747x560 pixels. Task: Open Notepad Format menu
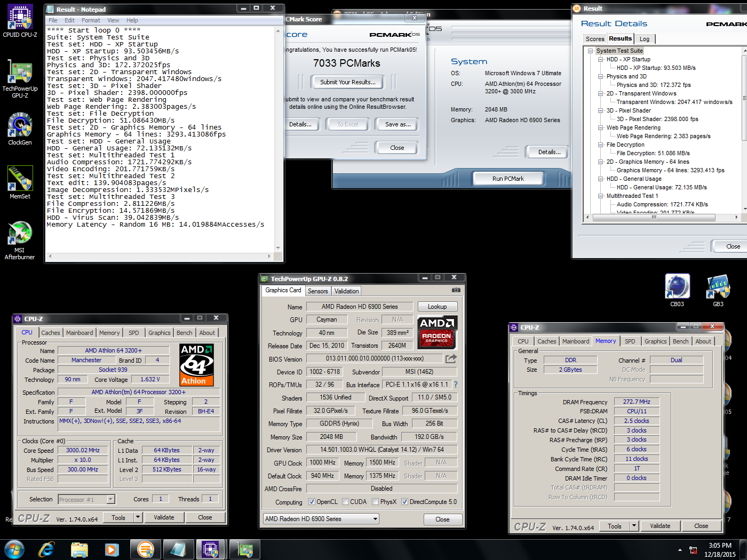click(91, 20)
